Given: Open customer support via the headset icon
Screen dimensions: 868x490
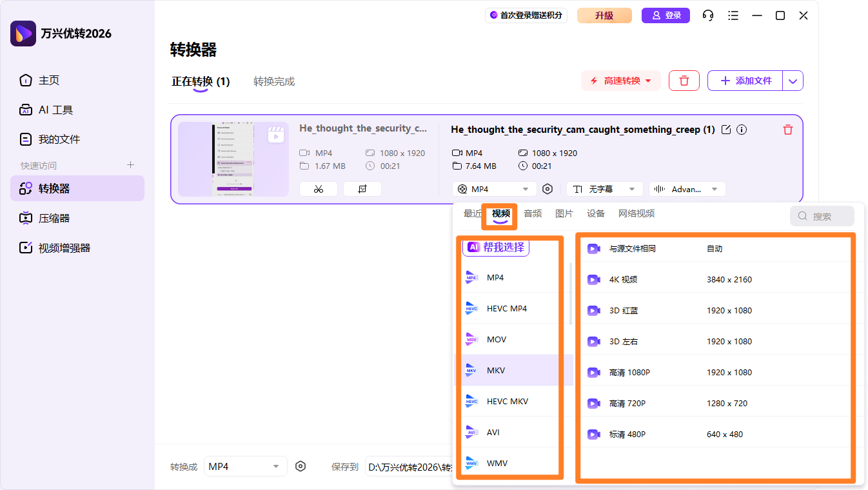Looking at the screenshot, I should click(x=707, y=15).
